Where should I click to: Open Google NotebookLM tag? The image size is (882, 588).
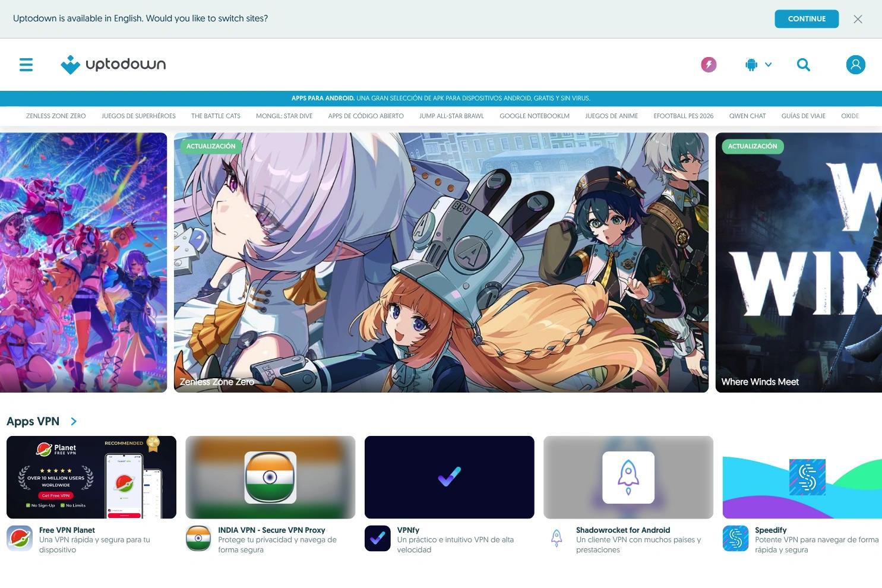535,116
